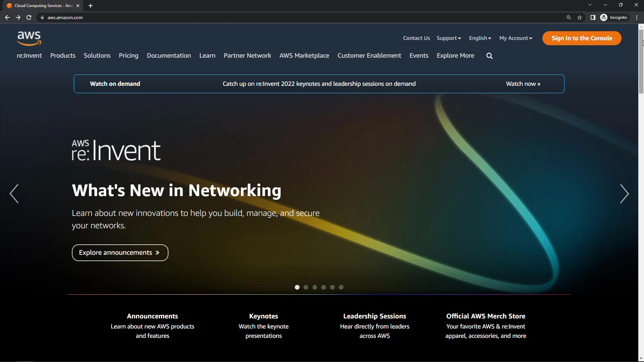Open a new browser tab
This screenshot has width=644, height=362.
click(x=91, y=6)
